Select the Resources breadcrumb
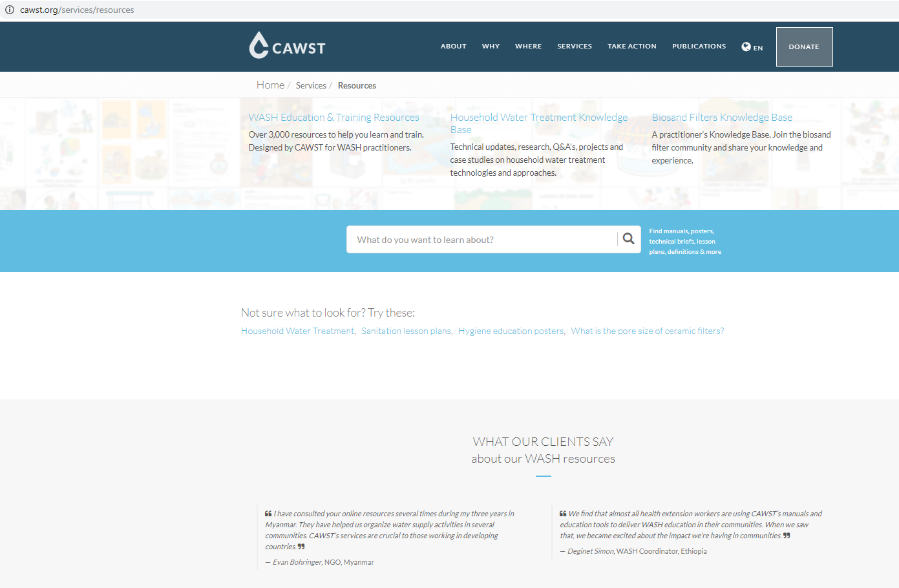The height and width of the screenshot is (588, 899). (357, 85)
